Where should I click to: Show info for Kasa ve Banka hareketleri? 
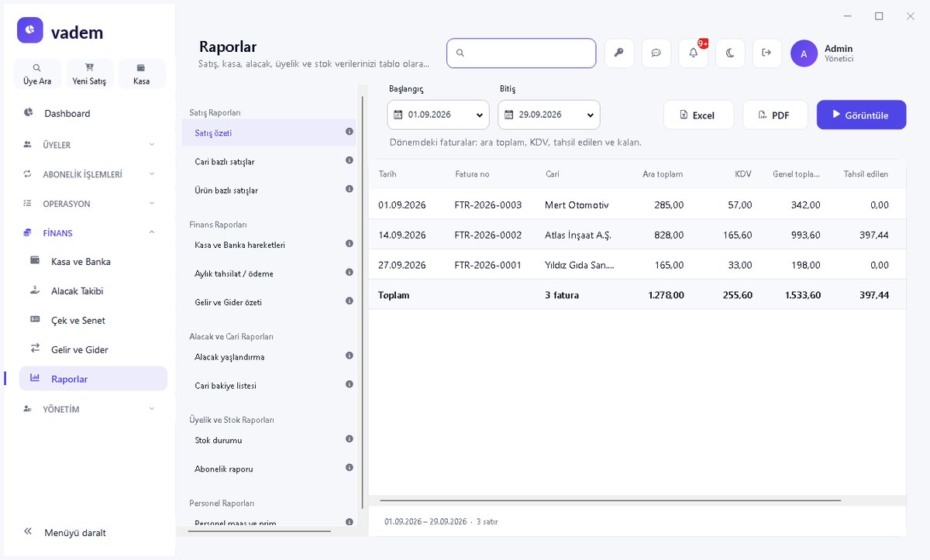pyautogui.click(x=350, y=244)
